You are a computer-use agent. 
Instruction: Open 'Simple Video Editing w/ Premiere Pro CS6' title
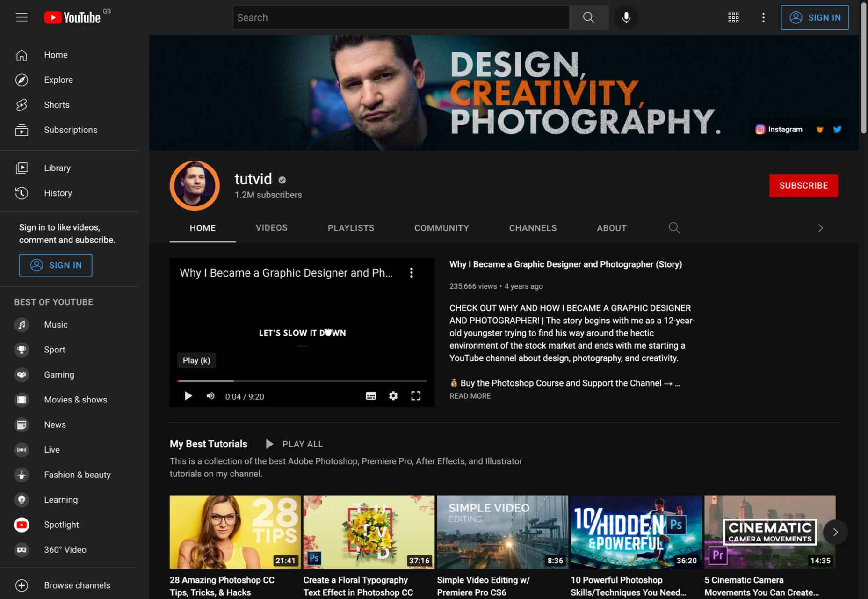coord(484,586)
